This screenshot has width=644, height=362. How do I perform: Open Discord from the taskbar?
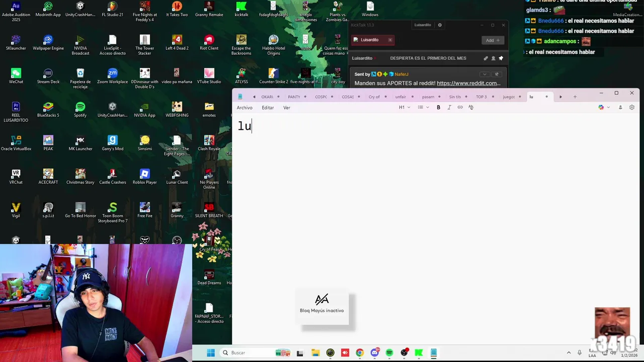[374, 353]
